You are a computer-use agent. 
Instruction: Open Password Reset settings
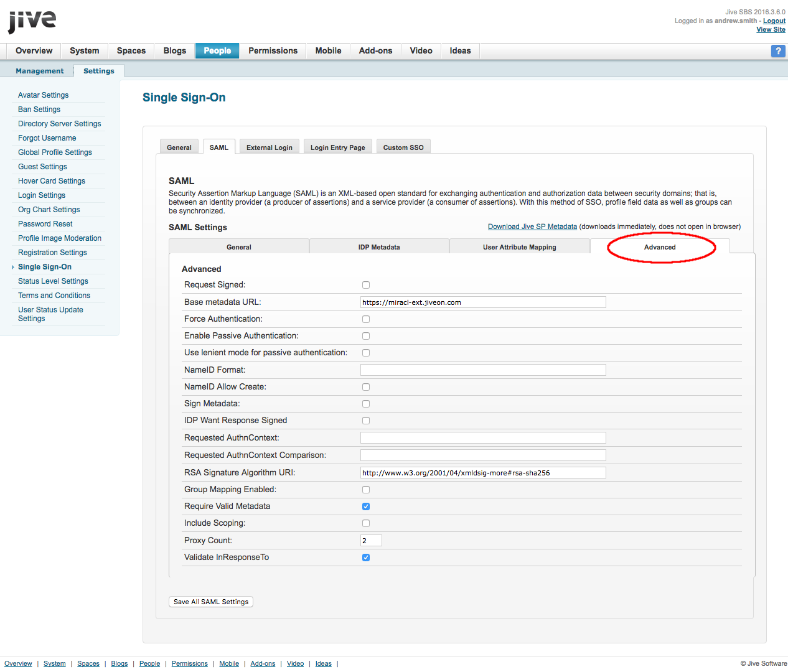(45, 224)
